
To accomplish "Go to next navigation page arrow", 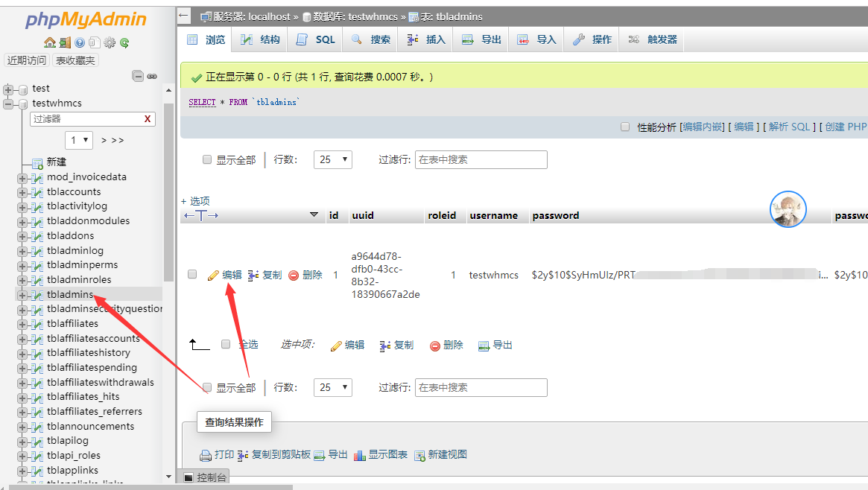I will (x=104, y=141).
